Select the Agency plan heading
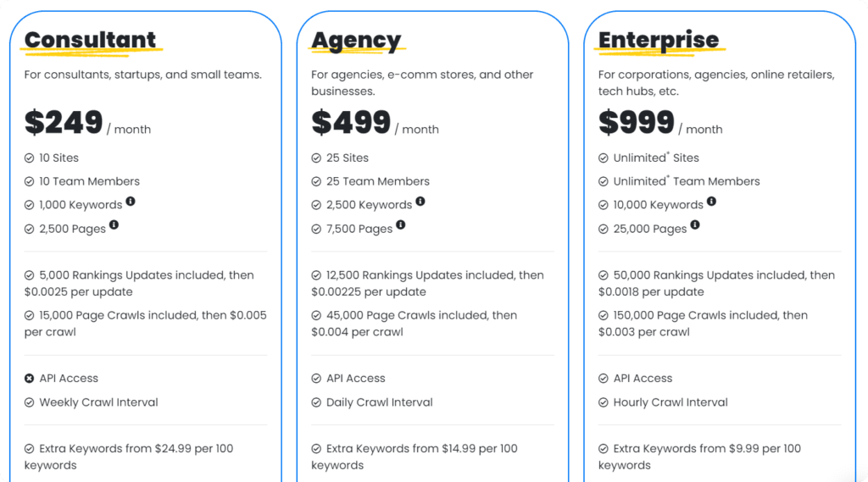Viewport: 868px width, 482px height. point(356,41)
